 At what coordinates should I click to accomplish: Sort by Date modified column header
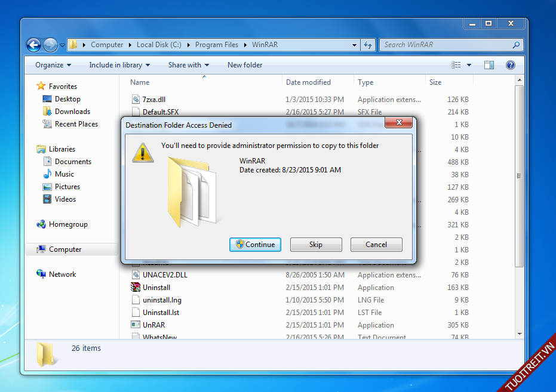pyautogui.click(x=308, y=82)
